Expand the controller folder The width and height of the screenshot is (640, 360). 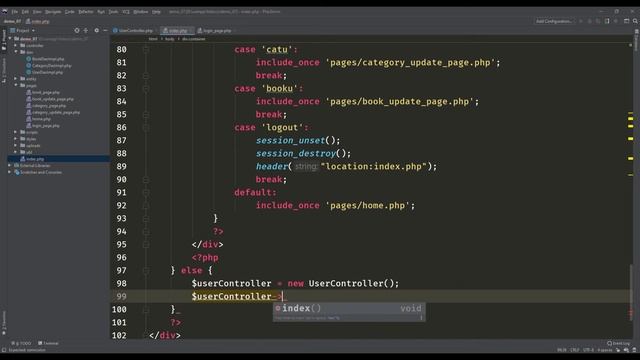[16, 45]
